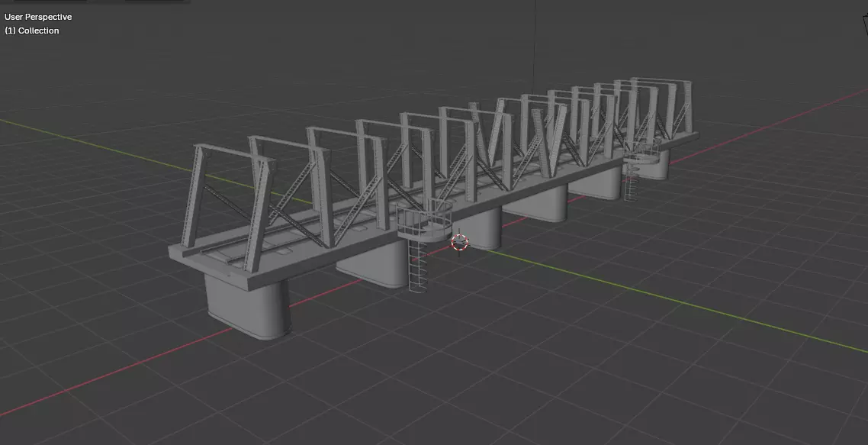Select the front-most concrete bridge pillar
The width and height of the screenshot is (868, 445).
(247, 306)
